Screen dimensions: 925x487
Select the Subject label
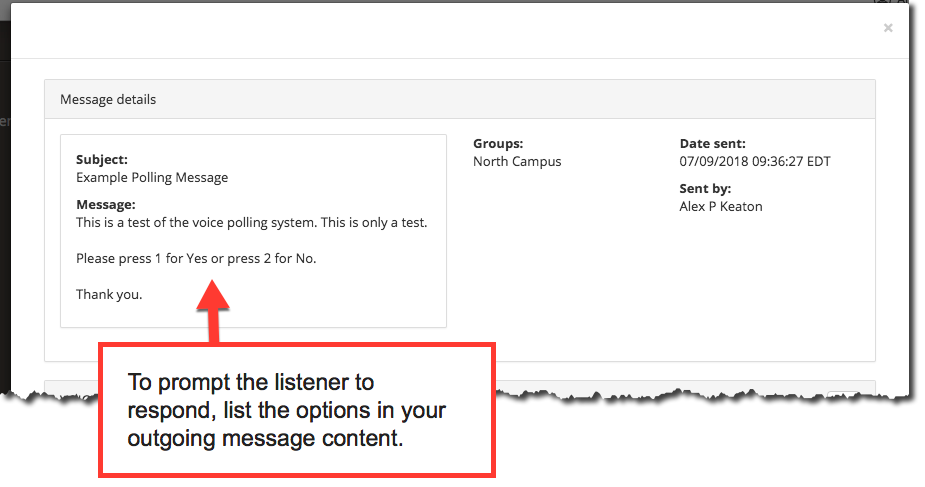[102, 159]
